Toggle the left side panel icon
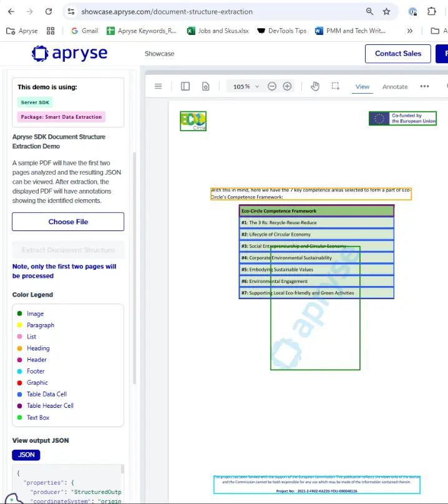This screenshot has height=504, width=448. point(185,86)
